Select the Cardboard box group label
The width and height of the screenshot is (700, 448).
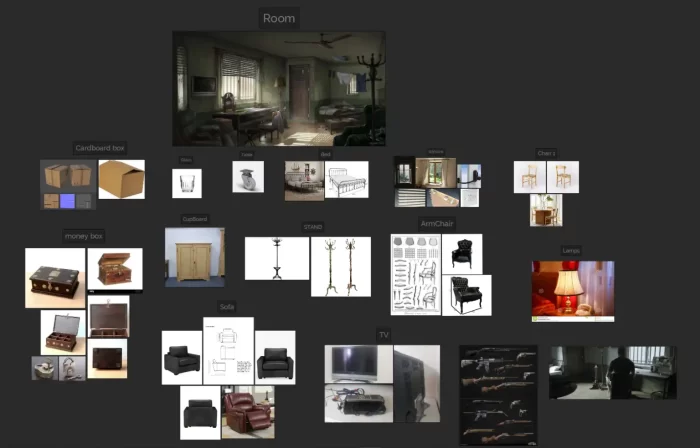[x=100, y=148]
